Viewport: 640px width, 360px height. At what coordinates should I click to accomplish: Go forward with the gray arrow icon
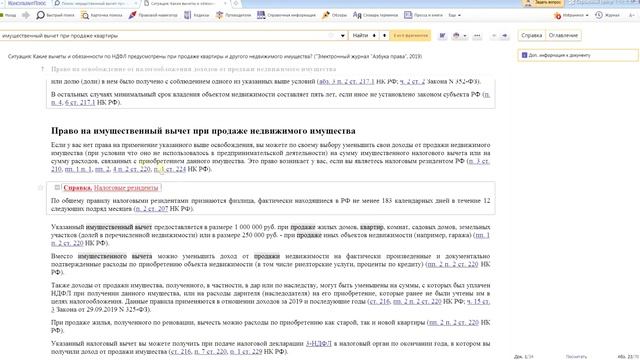click(x=26, y=15)
